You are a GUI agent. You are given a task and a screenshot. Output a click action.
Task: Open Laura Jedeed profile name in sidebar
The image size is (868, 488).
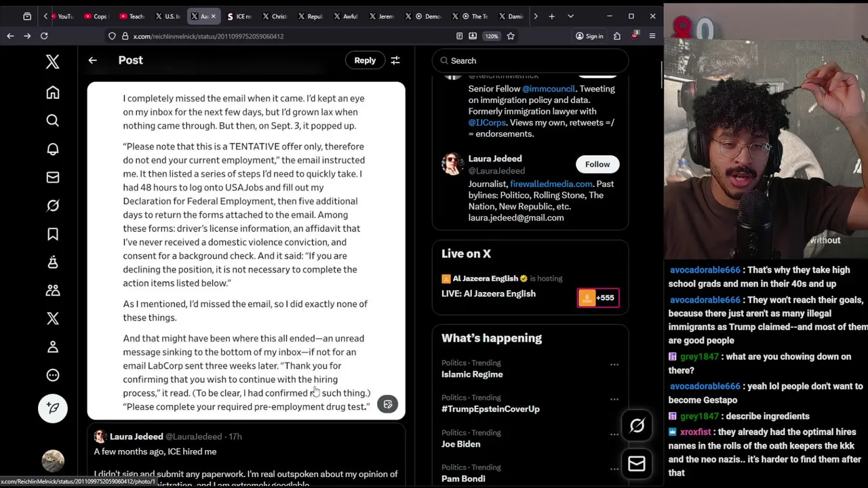tap(495, 159)
